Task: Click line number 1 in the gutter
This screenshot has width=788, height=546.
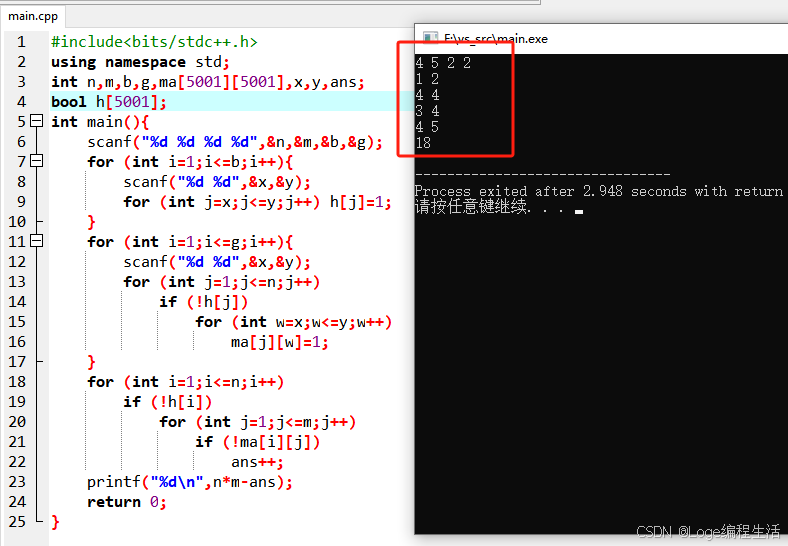Action: 21,41
